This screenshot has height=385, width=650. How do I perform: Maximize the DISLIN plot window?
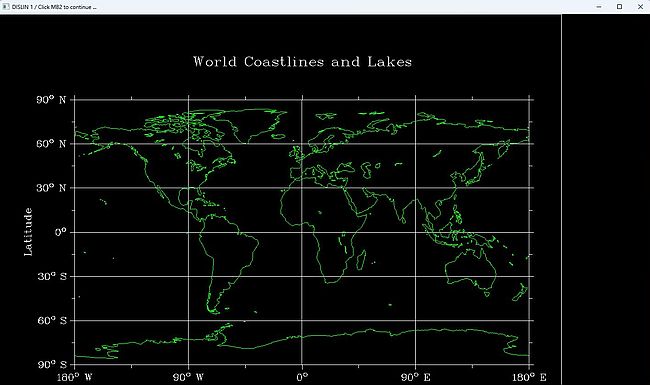coord(619,7)
